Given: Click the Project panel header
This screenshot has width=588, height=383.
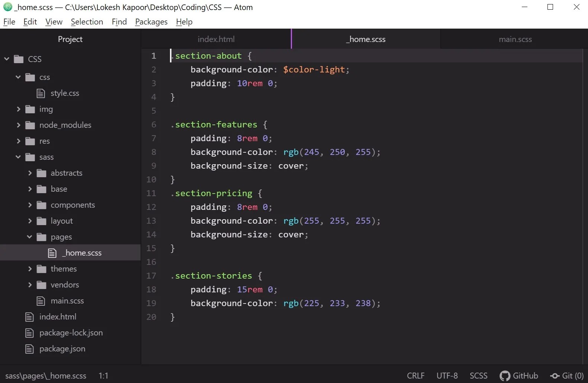Looking at the screenshot, I should tap(70, 39).
